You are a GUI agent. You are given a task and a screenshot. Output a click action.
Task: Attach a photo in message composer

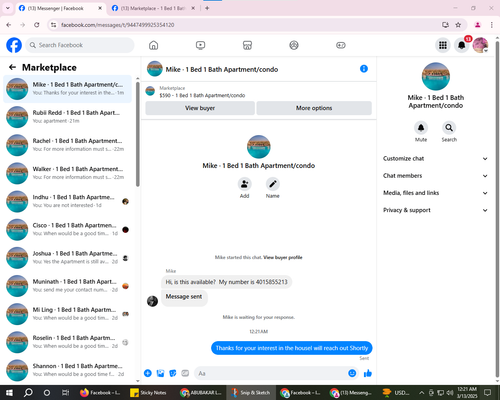coord(160,373)
